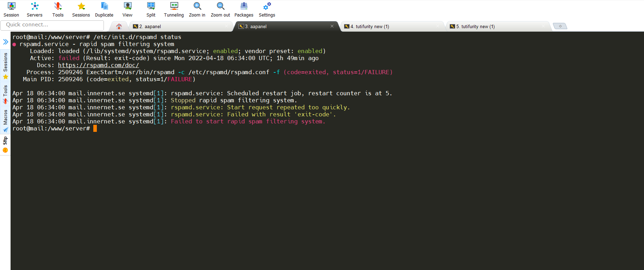The image size is (644, 270).
Task: Close the "3. aapanel" tab
Action: point(332,26)
